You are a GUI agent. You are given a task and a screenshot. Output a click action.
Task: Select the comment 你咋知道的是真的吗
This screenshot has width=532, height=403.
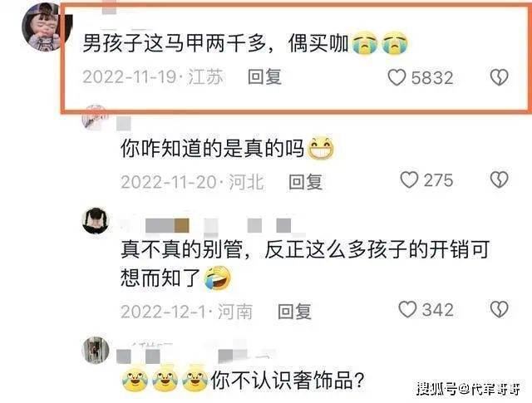227,148
